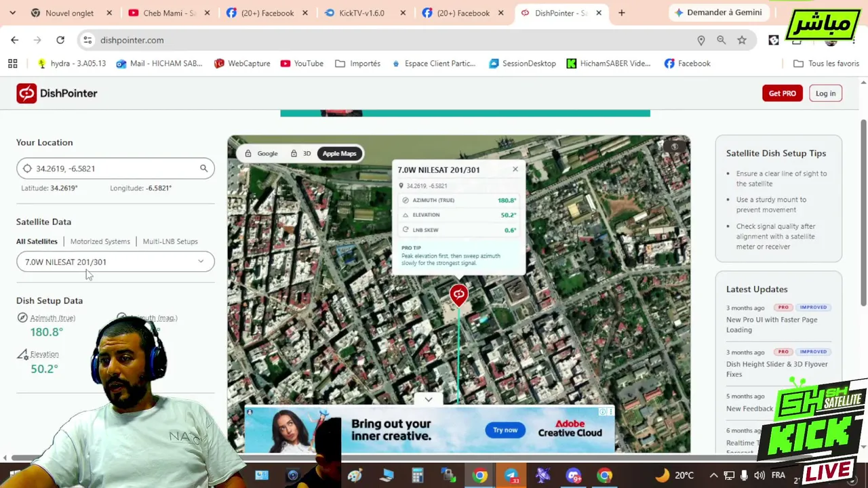The height and width of the screenshot is (488, 868).
Task: Click the FRA language indicator in taskbar
Action: [778, 476]
